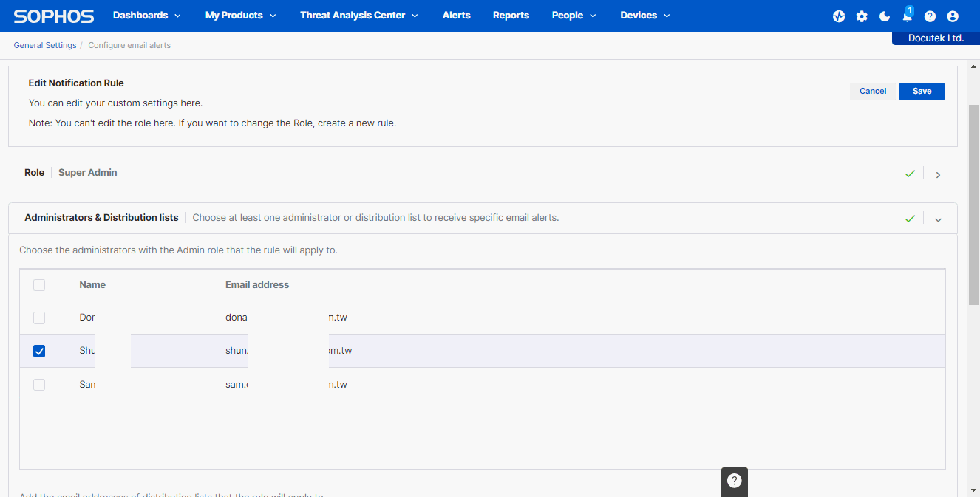Toggle the select-all administrators checkbox
980x497 pixels.
39,285
